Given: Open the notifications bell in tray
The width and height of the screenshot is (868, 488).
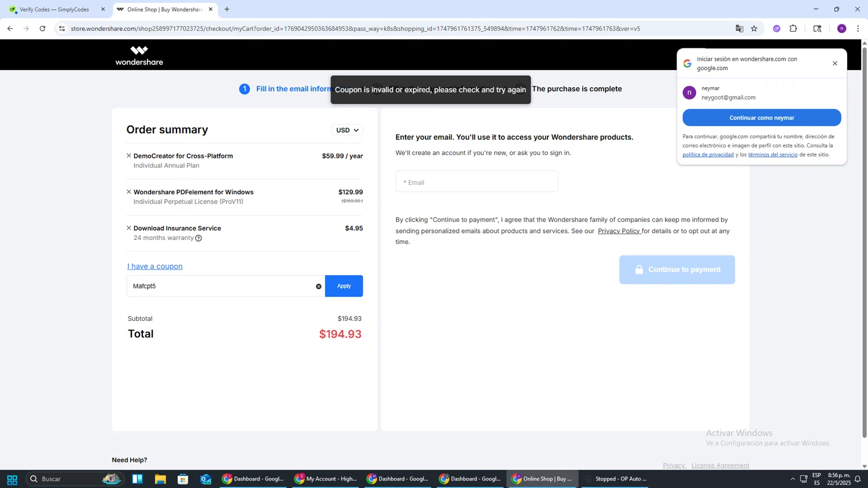Looking at the screenshot, I should tap(858, 479).
